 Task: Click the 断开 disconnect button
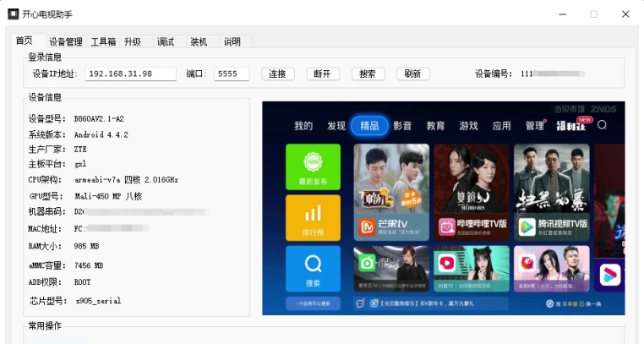coord(323,74)
